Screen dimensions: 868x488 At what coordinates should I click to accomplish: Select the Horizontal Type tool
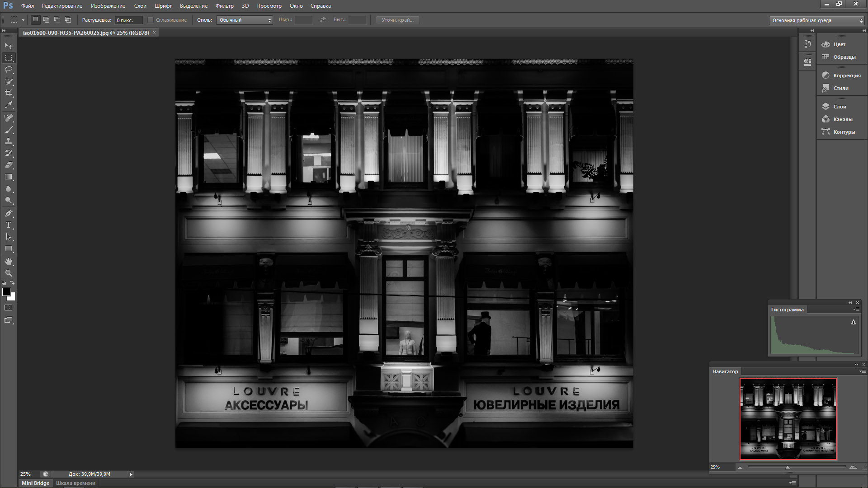tap(9, 225)
